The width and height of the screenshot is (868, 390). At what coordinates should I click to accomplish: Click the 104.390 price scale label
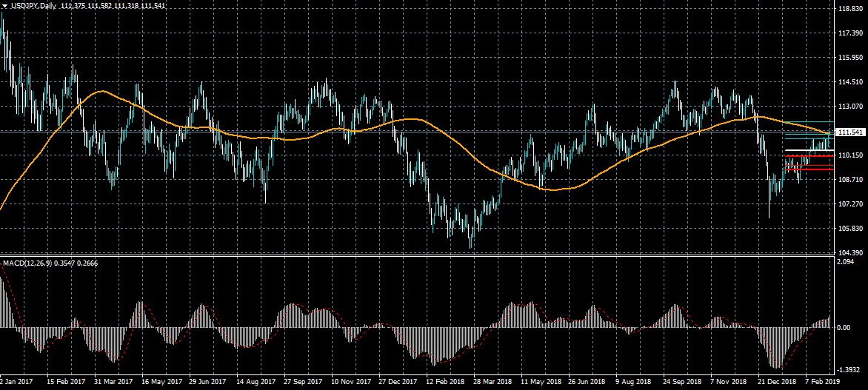pos(850,252)
